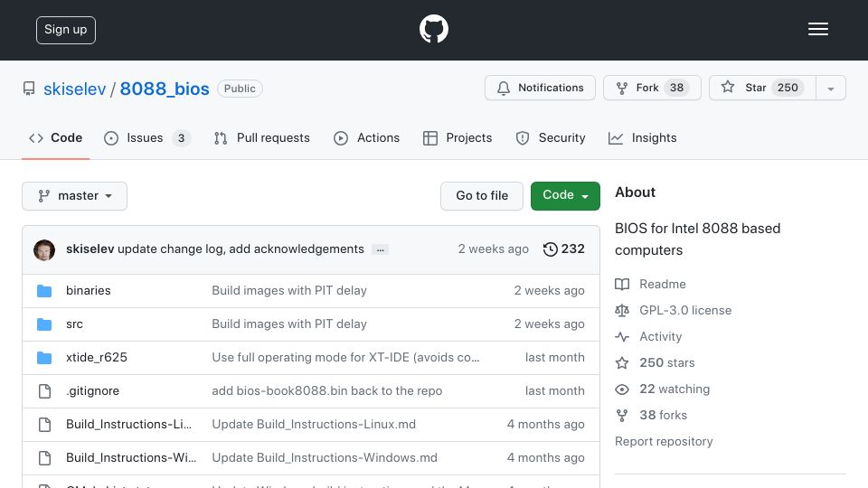
Task: Click the binaries folder icon
Action: [44, 291]
